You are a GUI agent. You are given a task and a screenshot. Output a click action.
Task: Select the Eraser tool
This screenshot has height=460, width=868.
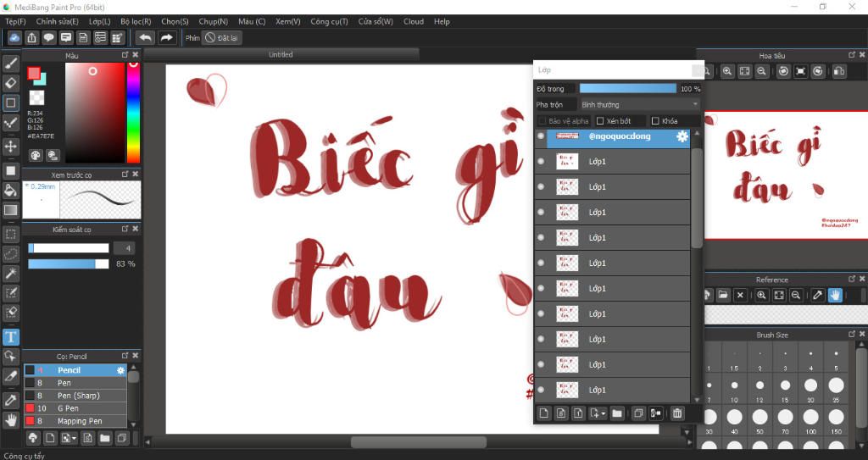pyautogui.click(x=10, y=83)
